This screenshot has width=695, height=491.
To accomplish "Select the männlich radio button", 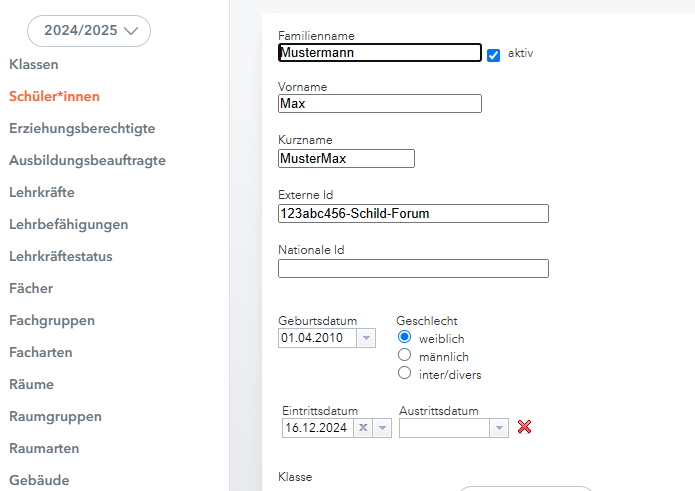I will click(404, 355).
